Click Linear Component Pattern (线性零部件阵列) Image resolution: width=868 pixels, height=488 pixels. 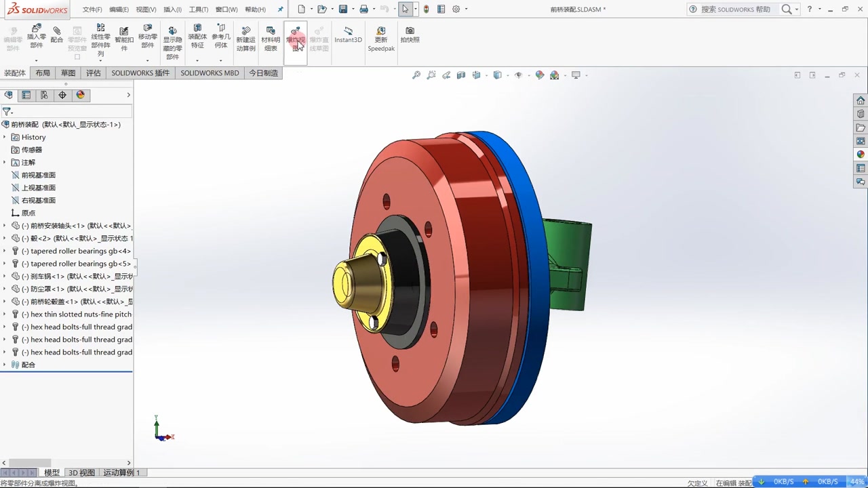[x=100, y=41]
